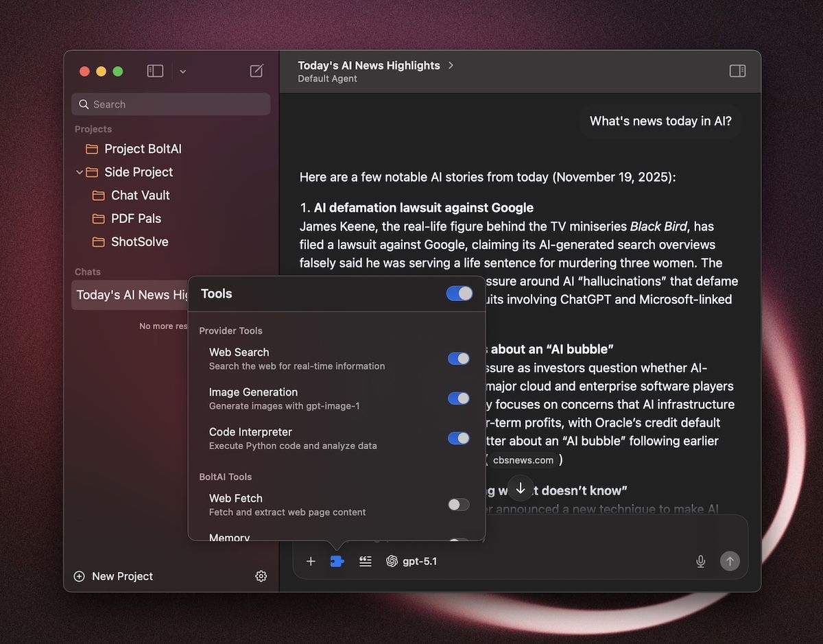Open the advanced parameters icon beside model
823x644 pixels.
pos(366,561)
